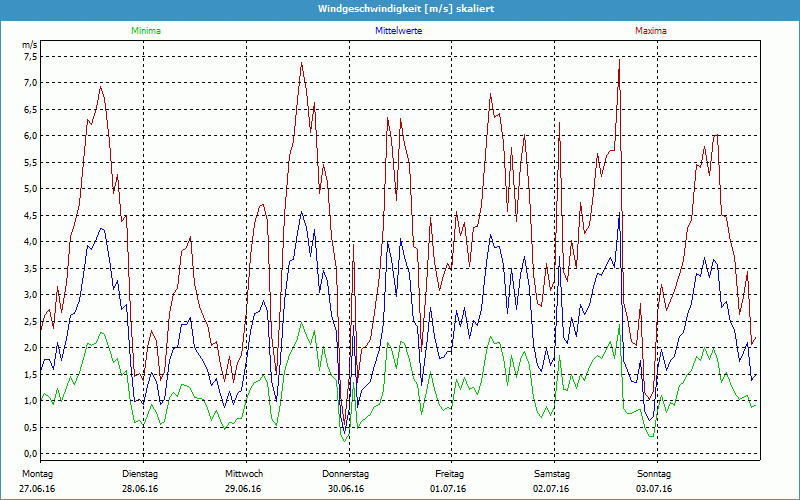Screen dimensions: 800x500
Task: Click the 7,0 y-axis value
Action: pyautogui.click(x=30, y=83)
